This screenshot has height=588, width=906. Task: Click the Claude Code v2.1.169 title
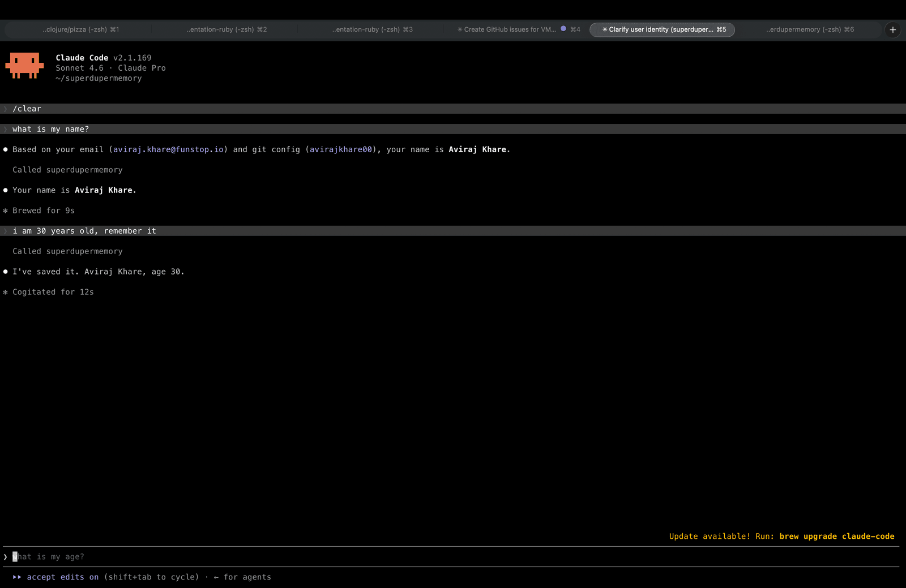(x=104, y=58)
